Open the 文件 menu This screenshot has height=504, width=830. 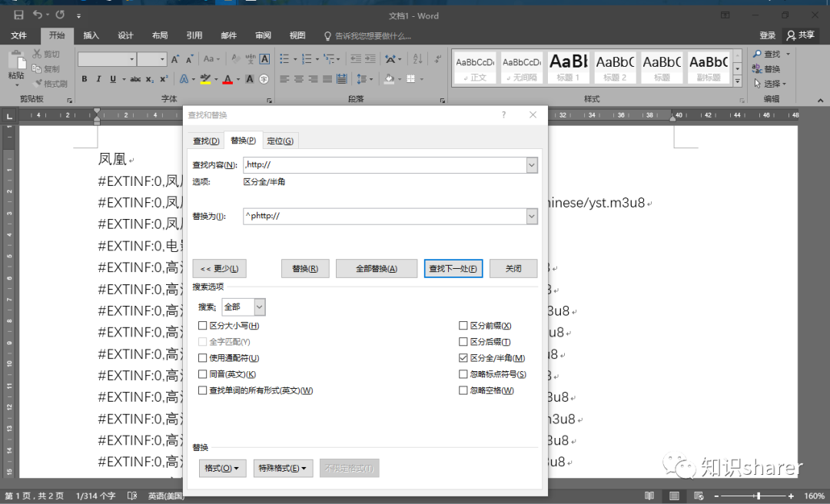coord(18,35)
